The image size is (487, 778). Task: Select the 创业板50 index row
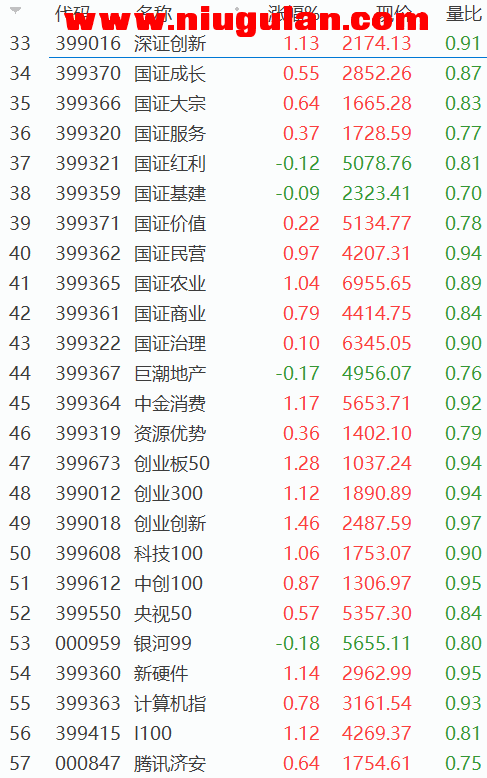tap(244, 463)
